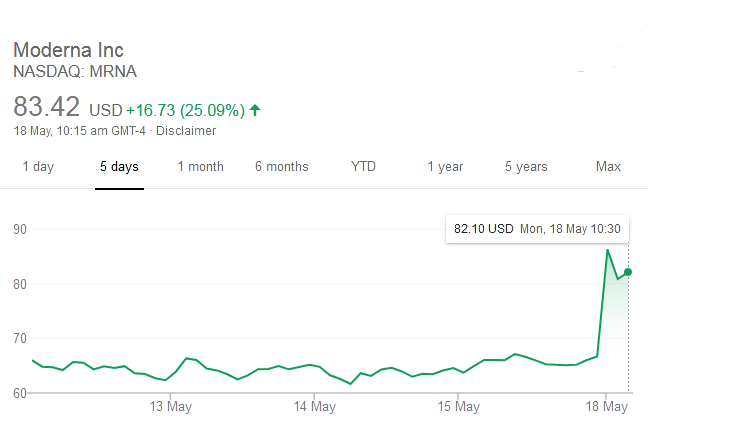Click the 80 y-axis label
Image resolution: width=730 pixels, height=427 pixels.
tap(20, 284)
